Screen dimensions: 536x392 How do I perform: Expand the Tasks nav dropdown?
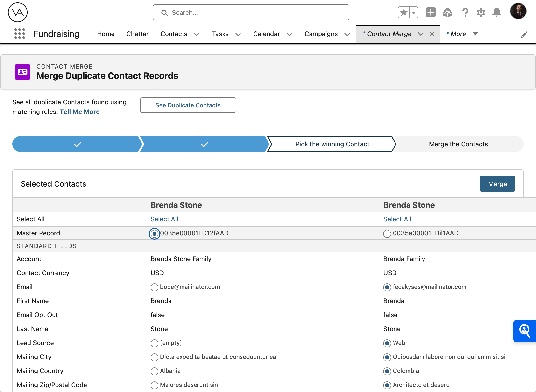point(238,34)
